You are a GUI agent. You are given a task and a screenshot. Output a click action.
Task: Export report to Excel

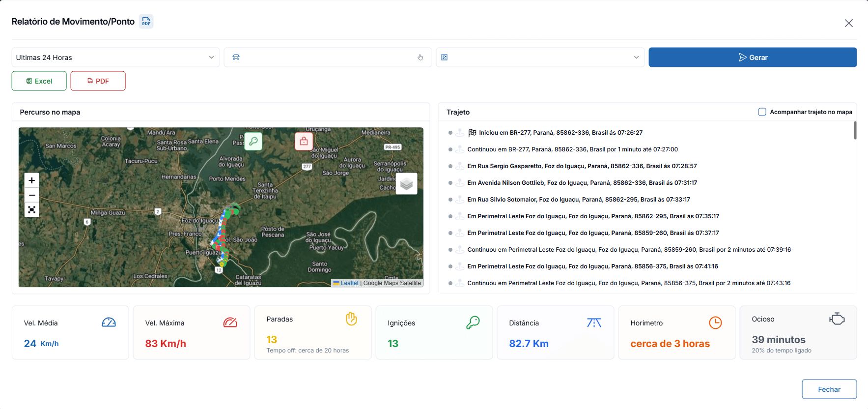pyautogui.click(x=39, y=81)
